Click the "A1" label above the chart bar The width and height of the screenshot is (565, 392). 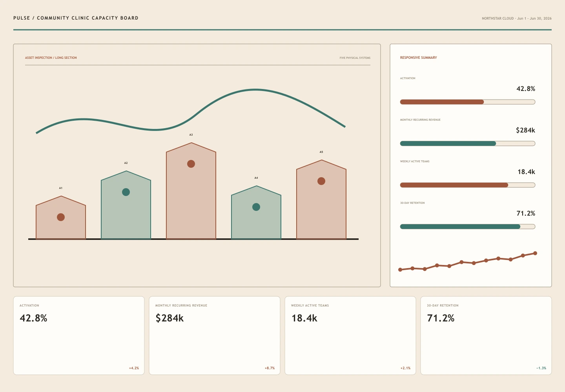61,188
